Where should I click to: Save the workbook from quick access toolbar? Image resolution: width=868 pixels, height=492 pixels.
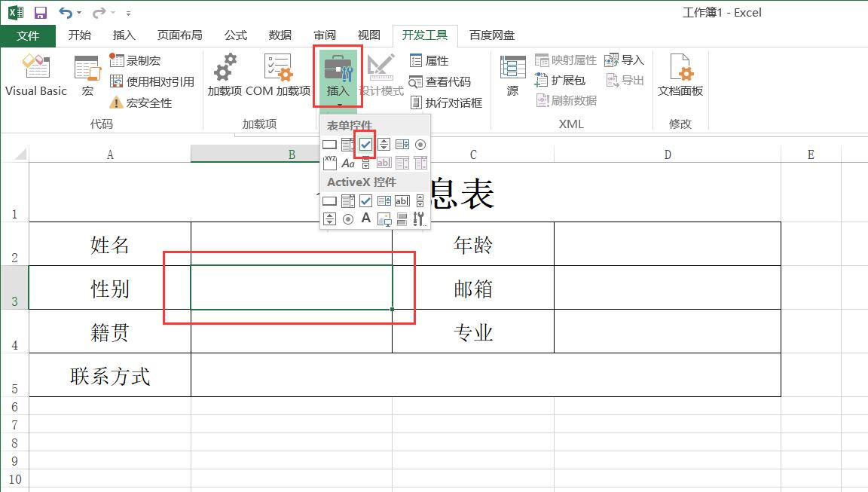[x=41, y=12]
